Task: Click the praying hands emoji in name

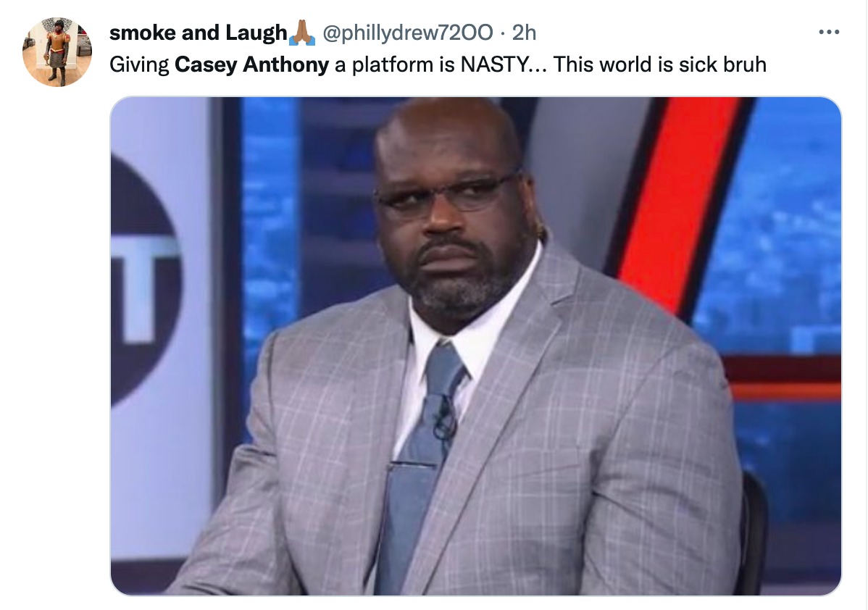Action: tap(302, 33)
